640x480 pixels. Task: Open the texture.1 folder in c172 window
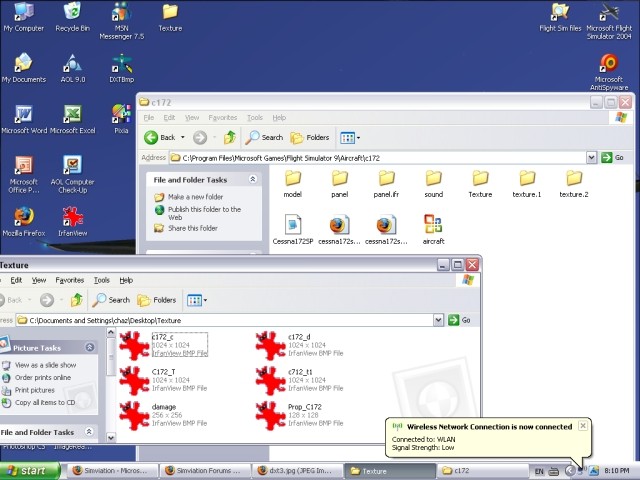(527, 184)
